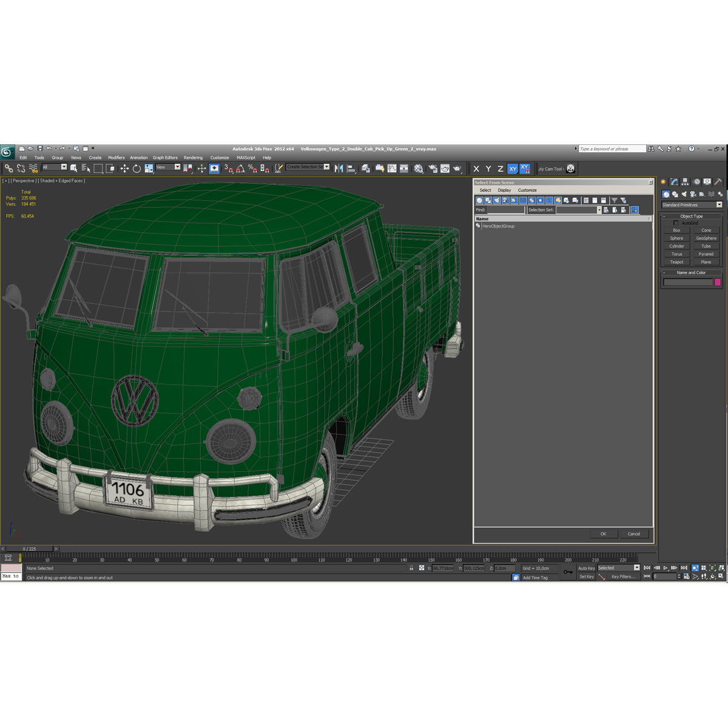The height and width of the screenshot is (728, 728).
Task: Select the Cameras category icon
Action: tap(693, 194)
